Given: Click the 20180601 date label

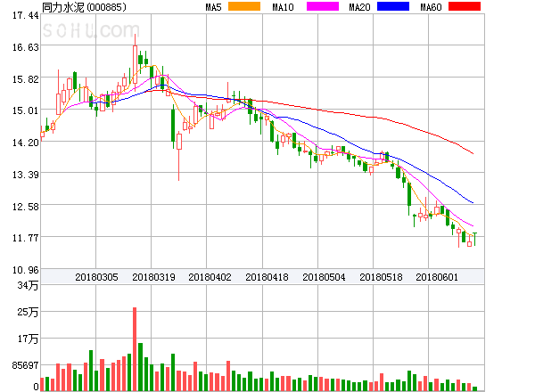Looking at the screenshot, I should coord(437,277).
